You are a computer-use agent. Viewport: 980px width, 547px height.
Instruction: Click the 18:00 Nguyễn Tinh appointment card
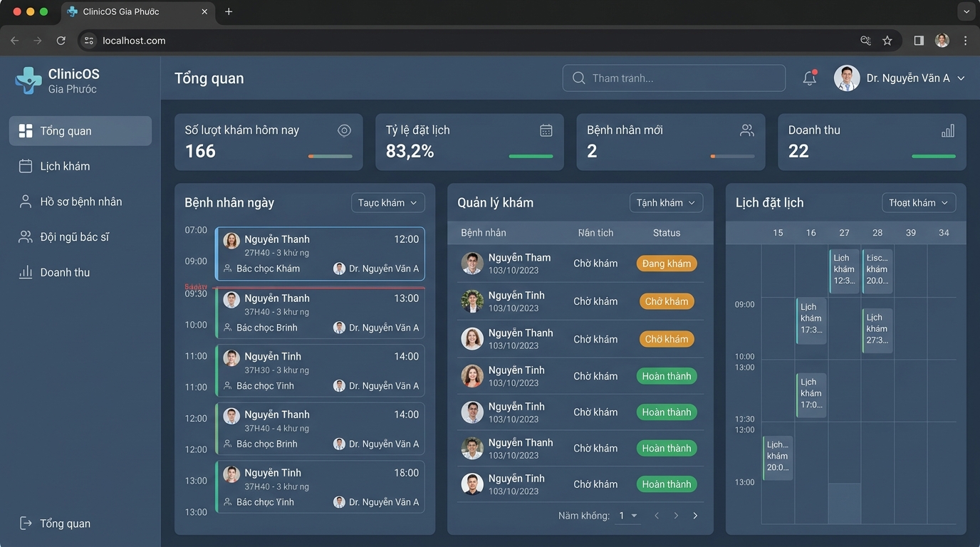320,487
